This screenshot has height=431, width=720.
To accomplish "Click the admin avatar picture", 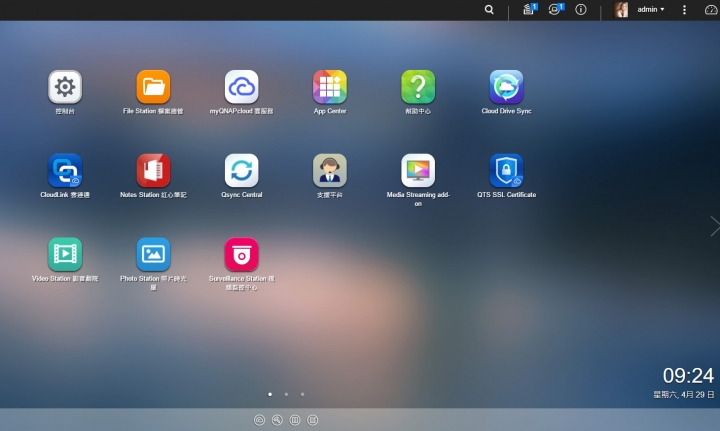I will coord(621,9).
